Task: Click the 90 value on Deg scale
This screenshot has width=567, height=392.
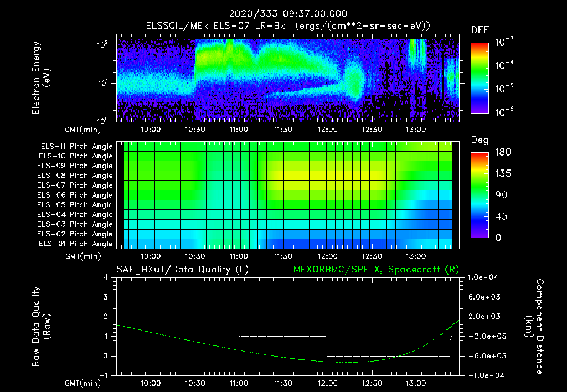Action: click(x=502, y=195)
